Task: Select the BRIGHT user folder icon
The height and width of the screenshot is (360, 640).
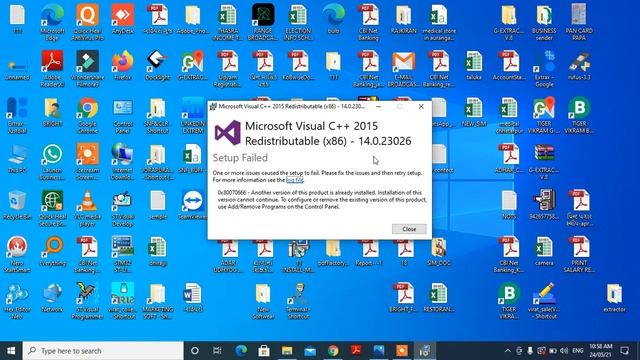Action: pyautogui.click(x=52, y=112)
